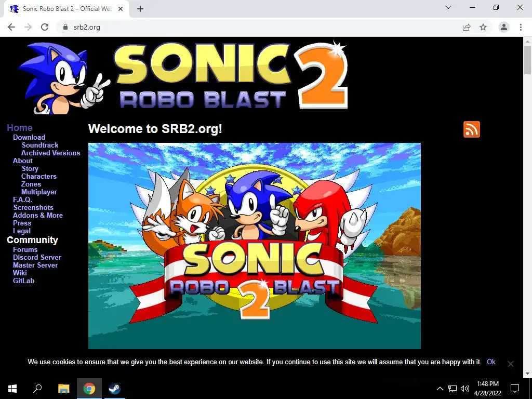Open the Legal page link

point(22,231)
